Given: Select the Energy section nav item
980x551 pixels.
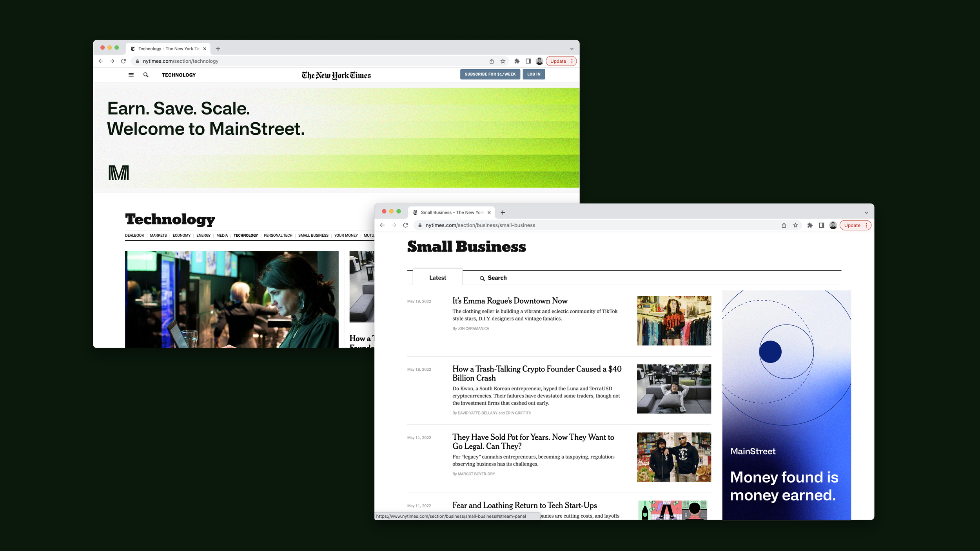Looking at the screenshot, I should tap(203, 236).
